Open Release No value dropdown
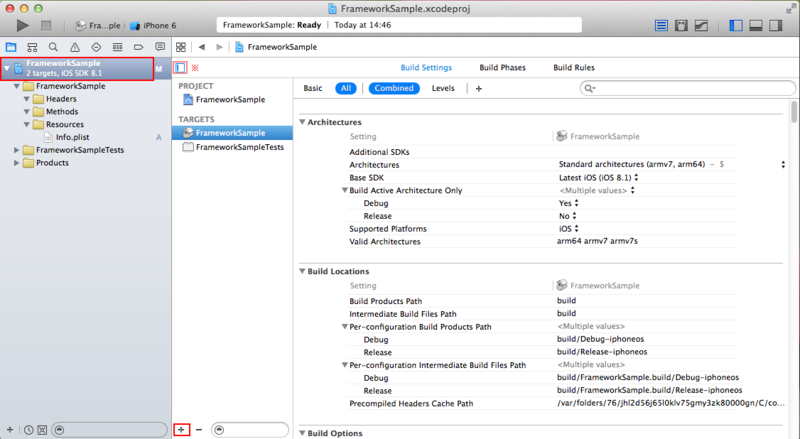This screenshot has height=439, width=800. tap(574, 215)
